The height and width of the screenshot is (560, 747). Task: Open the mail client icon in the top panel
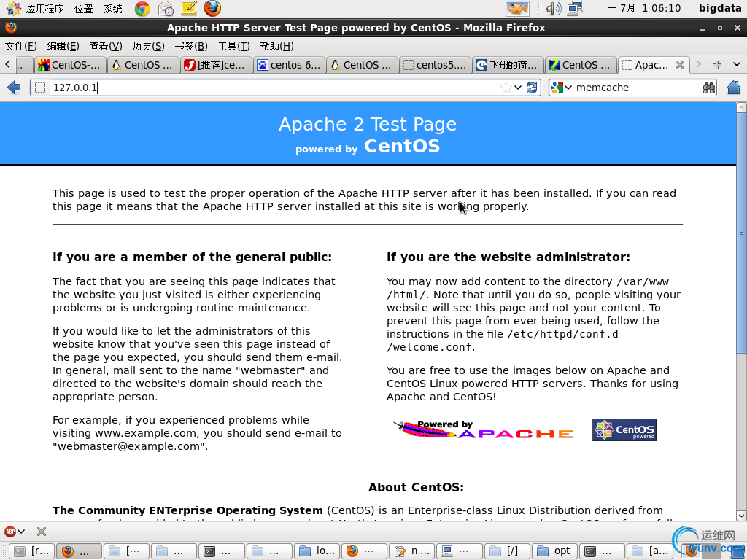pos(166,9)
